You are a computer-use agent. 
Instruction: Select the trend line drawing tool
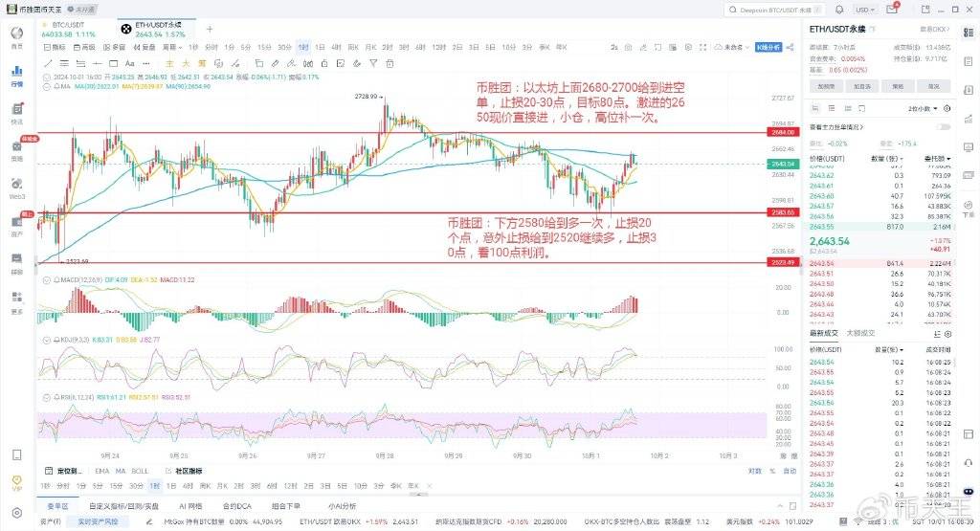pyautogui.click(x=49, y=62)
